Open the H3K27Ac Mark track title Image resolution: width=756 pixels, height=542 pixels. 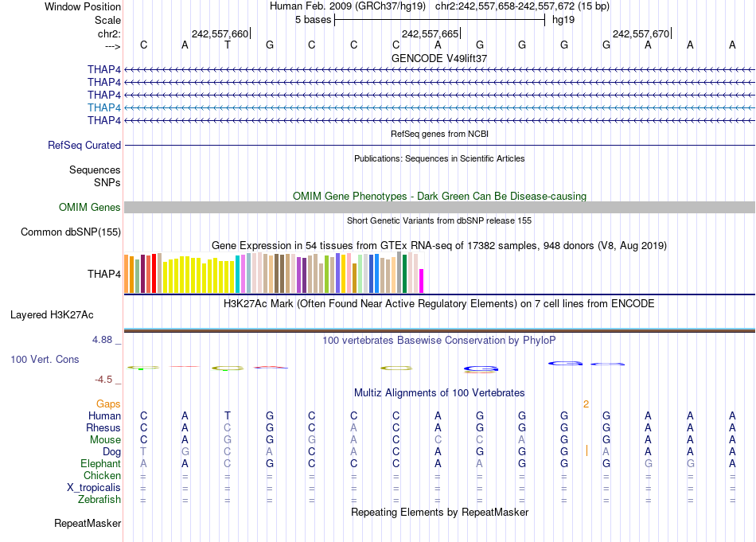point(439,304)
